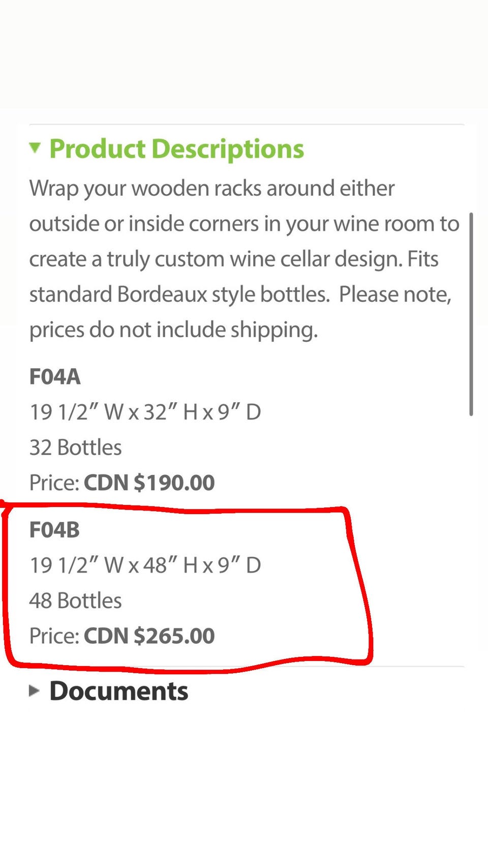This screenshot has height=868, width=488.
Task: Click the Product Descriptions heading
Action: tap(176, 149)
